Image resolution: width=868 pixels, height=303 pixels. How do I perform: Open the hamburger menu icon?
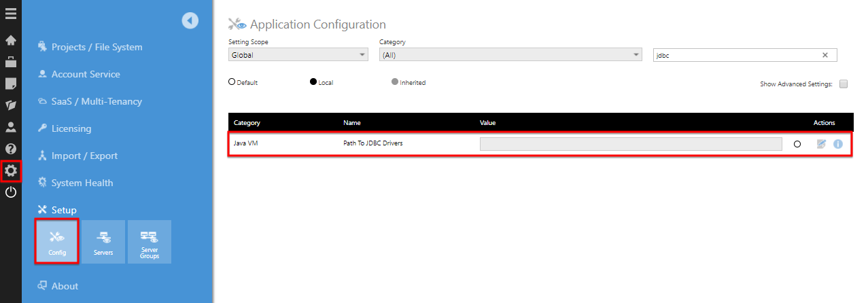tap(11, 13)
